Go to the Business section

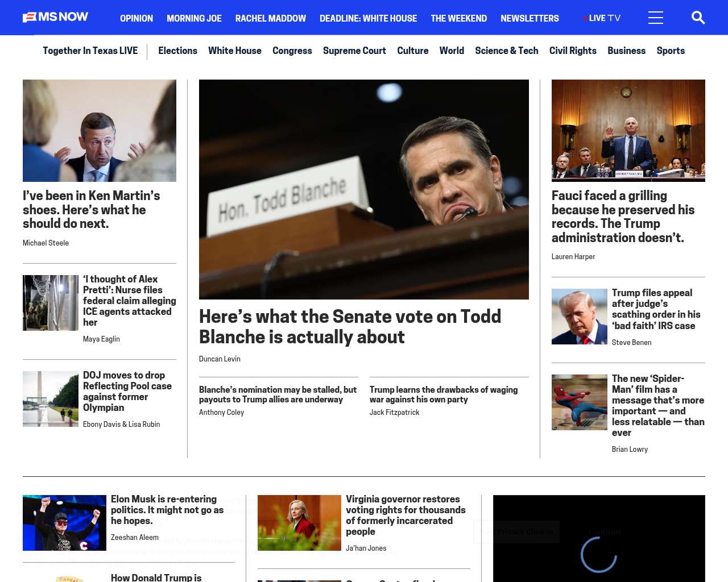click(626, 51)
